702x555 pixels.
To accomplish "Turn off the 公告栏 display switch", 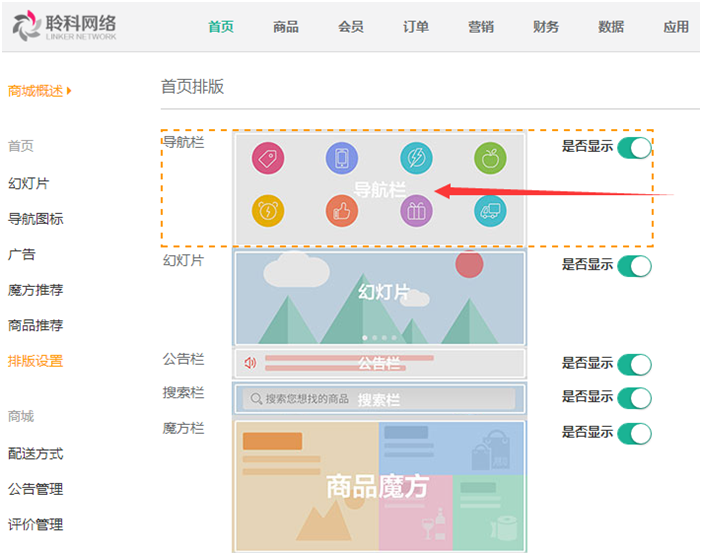I will pyautogui.click(x=634, y=364).
